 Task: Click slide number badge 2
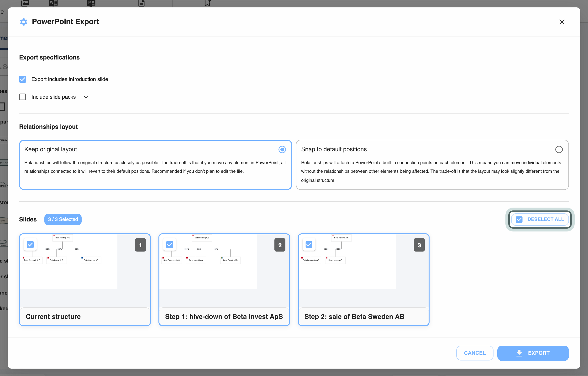[x=280, y=245]
